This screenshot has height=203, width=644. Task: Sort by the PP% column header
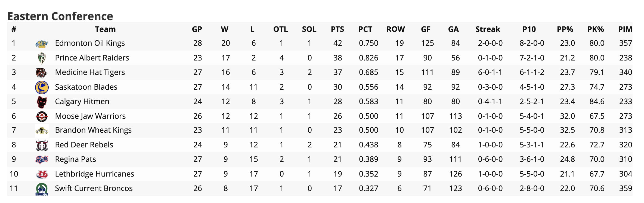click(x=565, y=29)
